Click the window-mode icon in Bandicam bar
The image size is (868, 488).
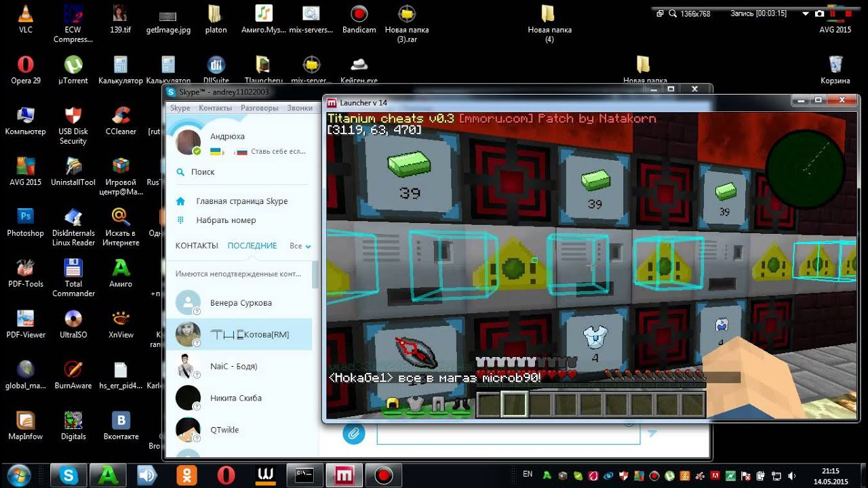coord(660,14)
